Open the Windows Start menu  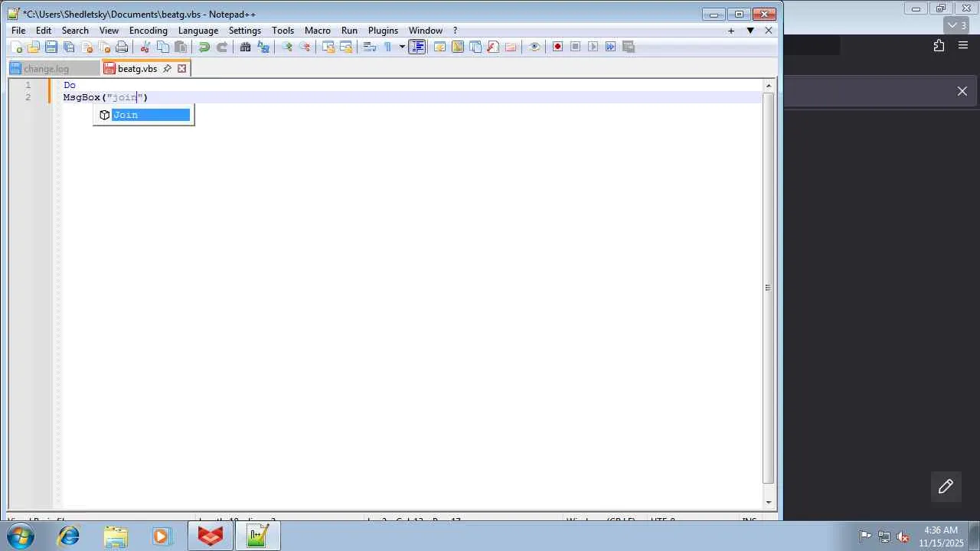[20, 536]
